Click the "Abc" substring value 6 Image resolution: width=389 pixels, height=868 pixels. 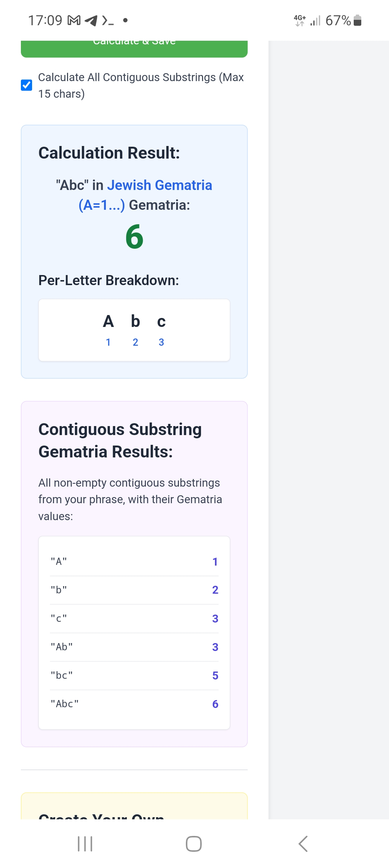(x=215, y=704)
